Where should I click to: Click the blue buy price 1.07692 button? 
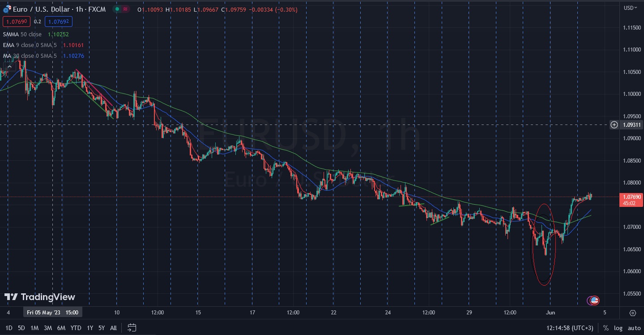coord(60,21)
